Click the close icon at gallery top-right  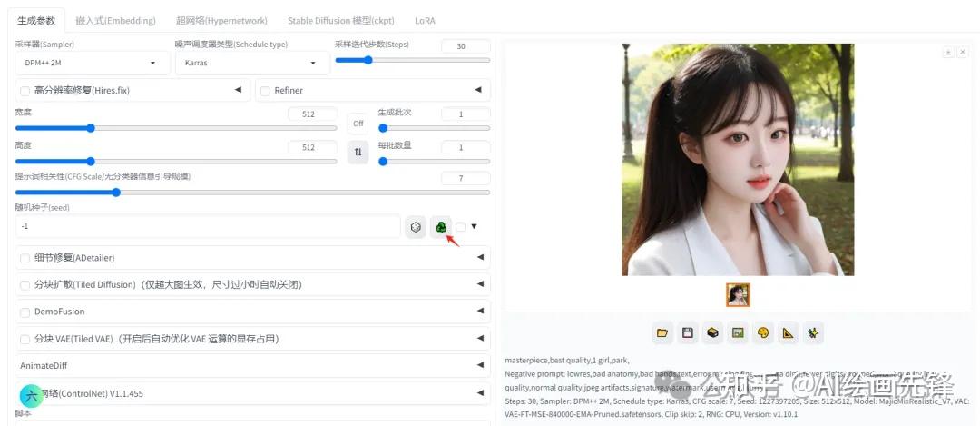coord(963,53)
